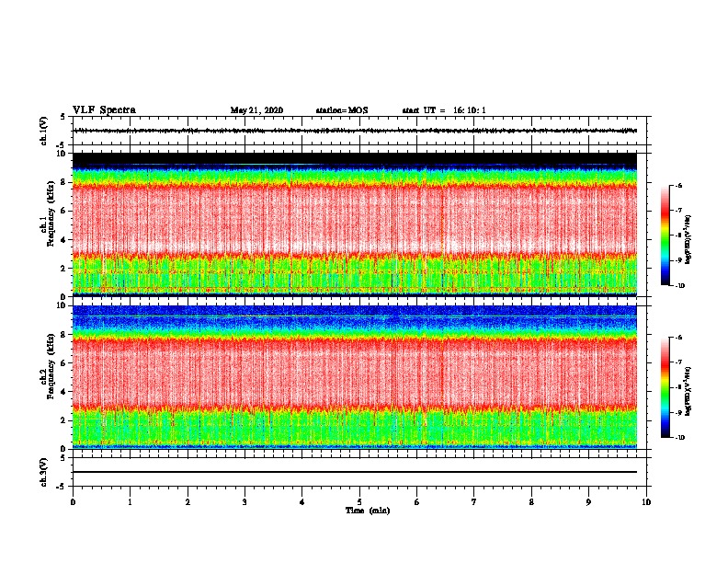Screen dimensions: 728x563
Task: Click the ch.1 colorbar label 'log(PSD)'
Action: (688, 240)
